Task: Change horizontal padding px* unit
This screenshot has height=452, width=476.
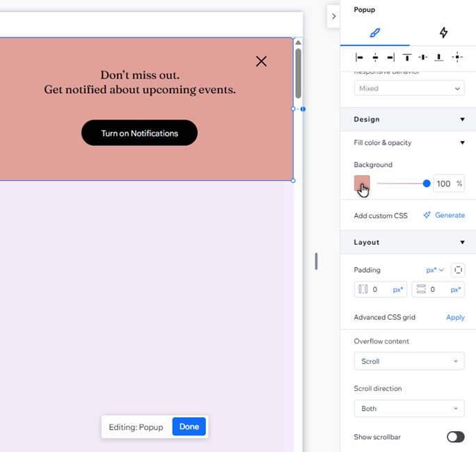Action: [x=397, y=290]
